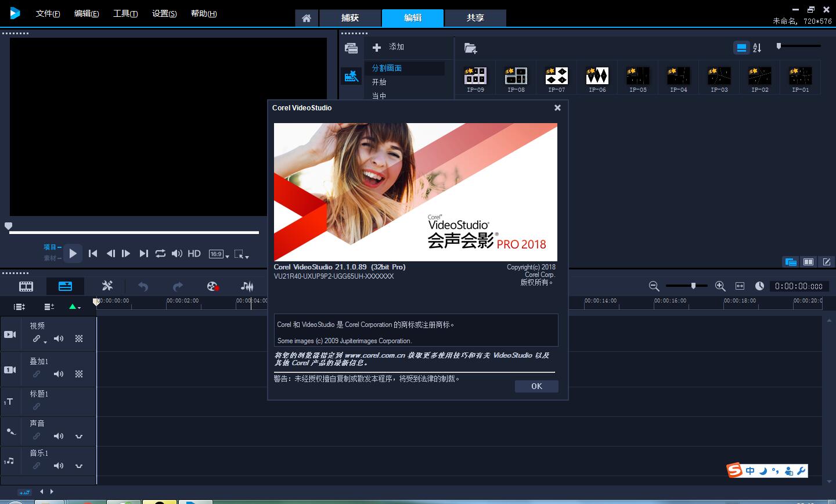
Task: Click the 添加 button in library
Action: (388, 47)
